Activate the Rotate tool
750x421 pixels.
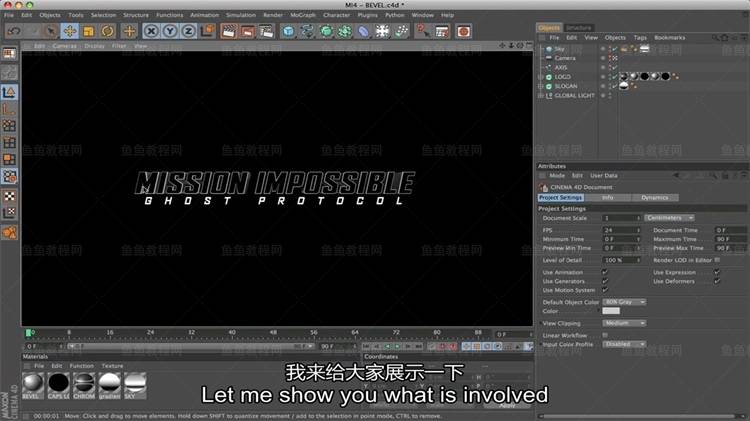(x=108, y=32)
